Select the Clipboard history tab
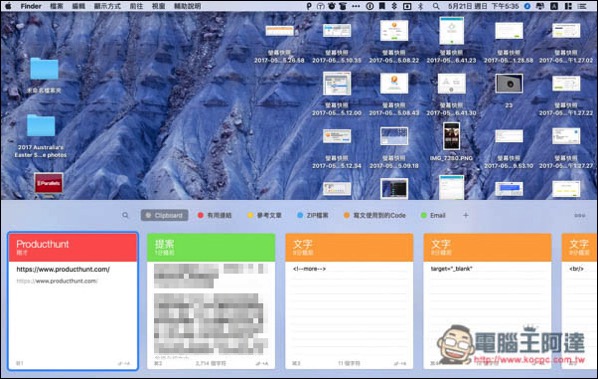 pos(164,215)
